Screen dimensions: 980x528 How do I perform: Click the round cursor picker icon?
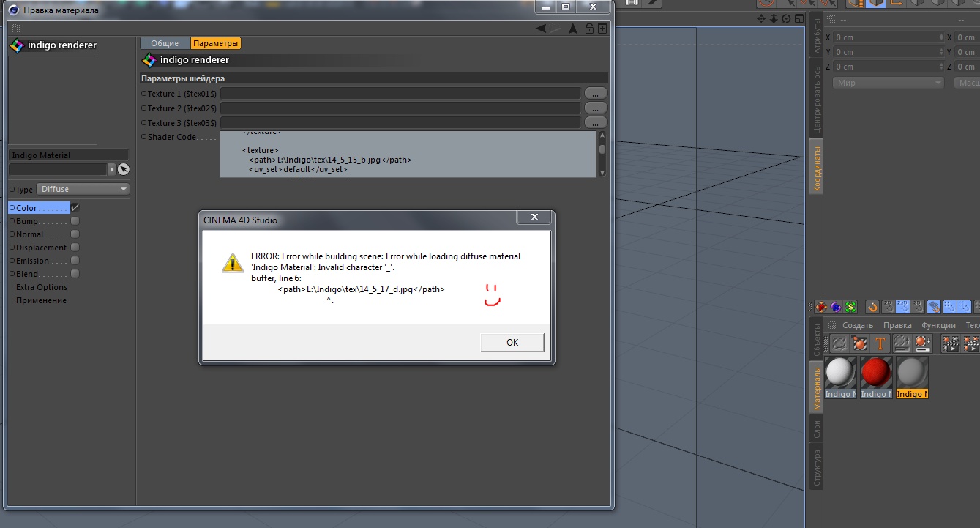tap(124, 169)
